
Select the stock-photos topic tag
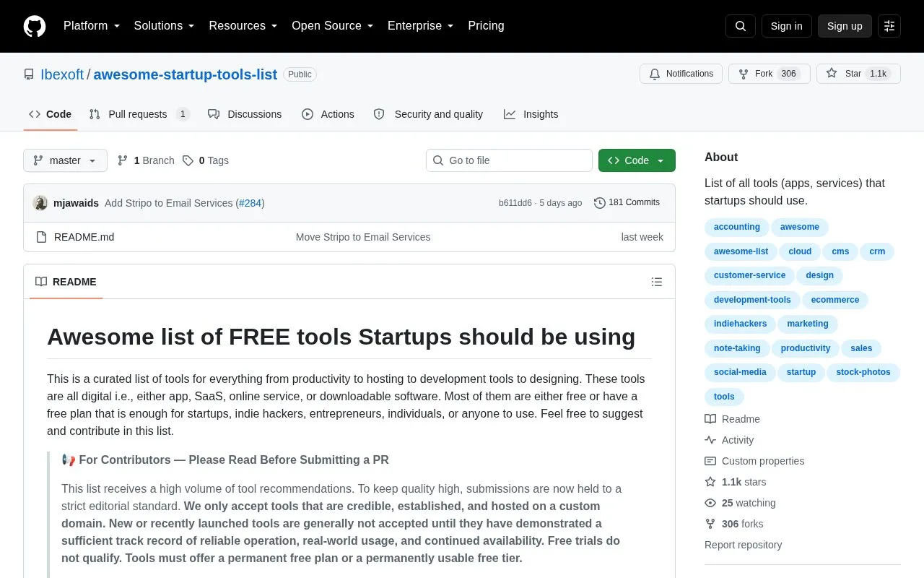click(863, 373)
